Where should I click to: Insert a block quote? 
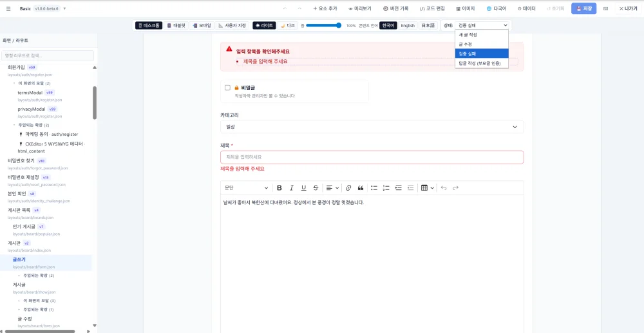361,187
